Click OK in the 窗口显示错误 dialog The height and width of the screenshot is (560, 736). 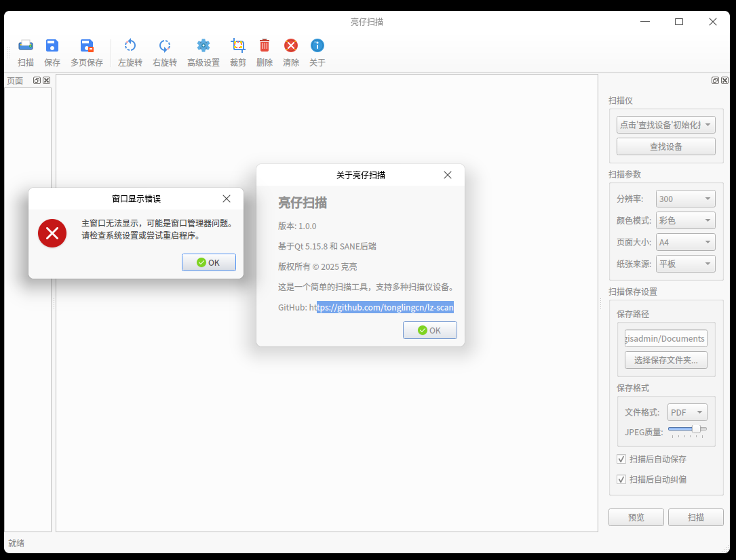(x=209, y=262)
